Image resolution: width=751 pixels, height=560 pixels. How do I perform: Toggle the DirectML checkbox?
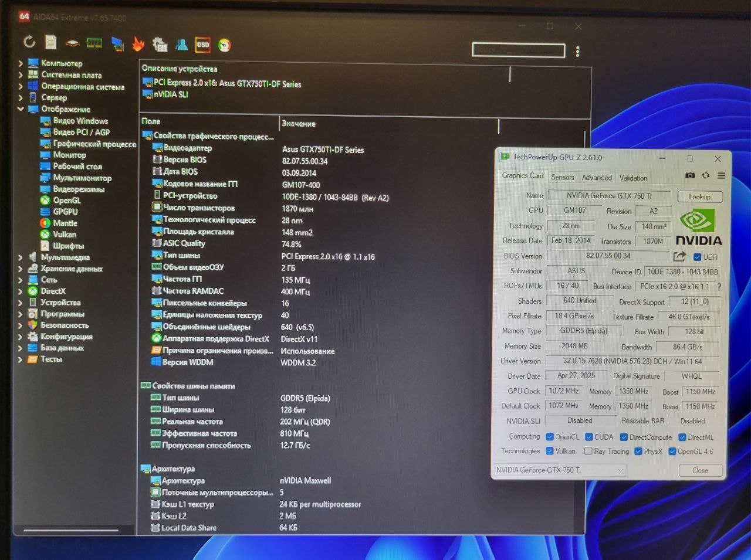tap(682, 437)
